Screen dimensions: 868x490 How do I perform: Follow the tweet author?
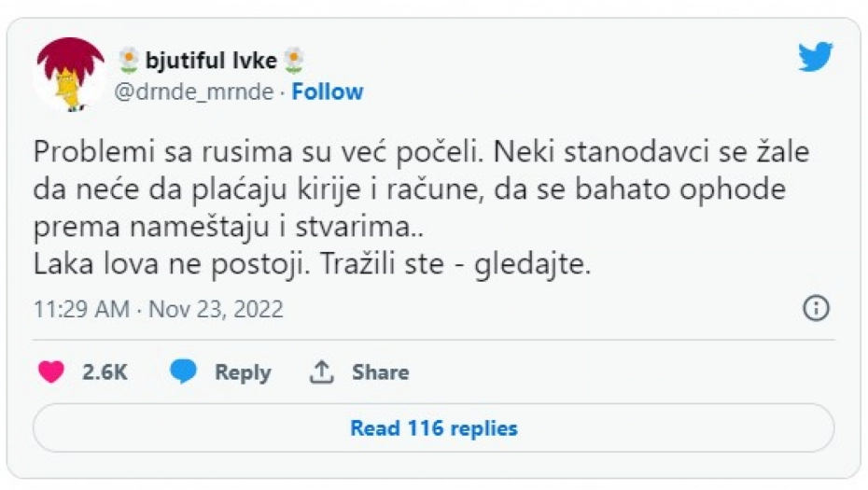(x=327, y=91)
